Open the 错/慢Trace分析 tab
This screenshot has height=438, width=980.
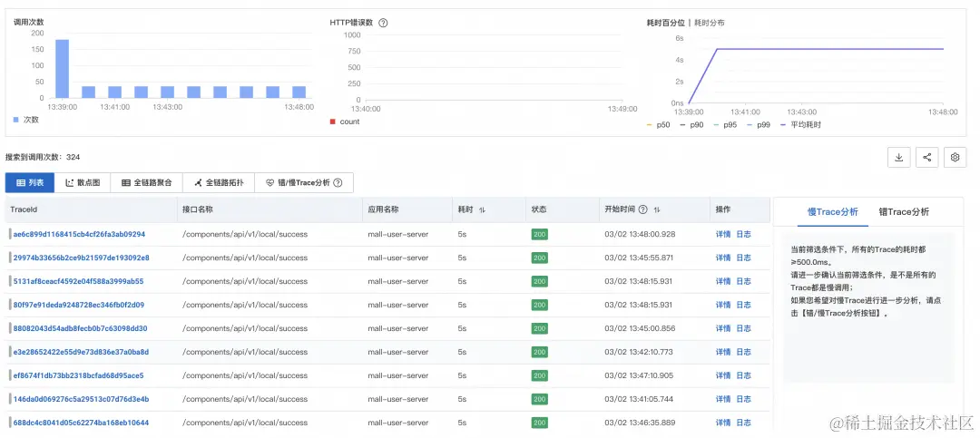[304, 183]
